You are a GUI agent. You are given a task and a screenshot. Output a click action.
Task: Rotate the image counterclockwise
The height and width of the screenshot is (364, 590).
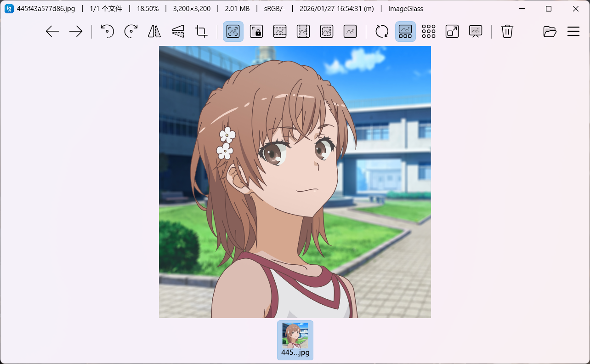(108, 32)
